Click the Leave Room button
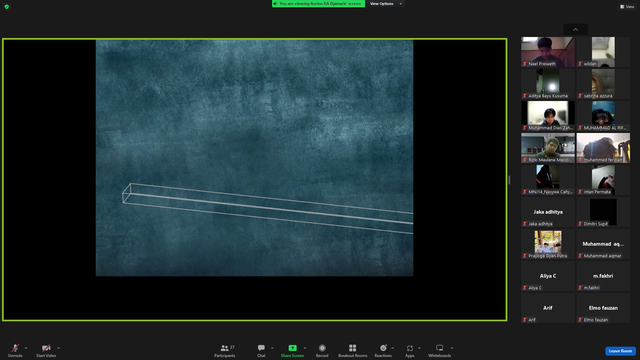Screen dimensions: 640x360 620,351
